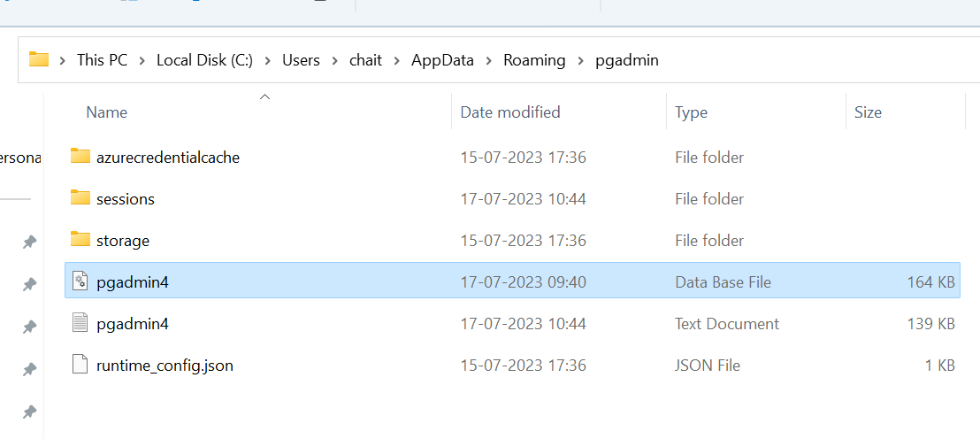Click empty area of the address bar
The width and height of the screenshot is (980, 439).
click(814, 60)
